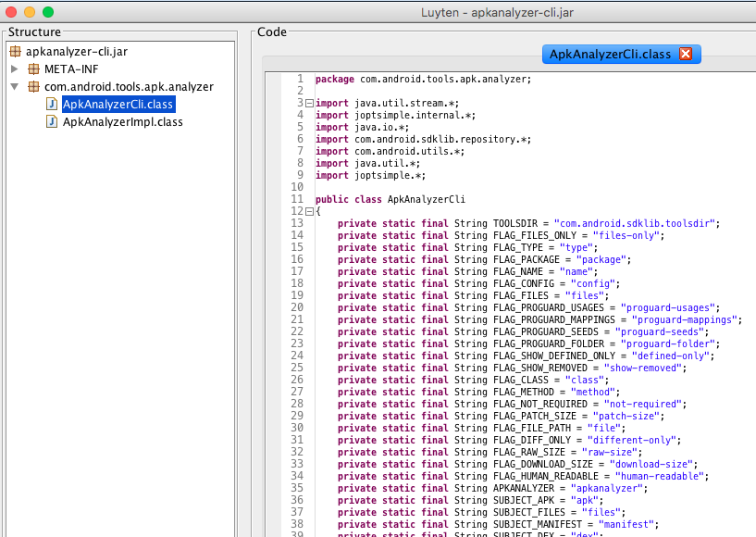Collapse the com.android.tools.apk.analyzer package node
Screen dimensions: 756x537
(15, 86)
